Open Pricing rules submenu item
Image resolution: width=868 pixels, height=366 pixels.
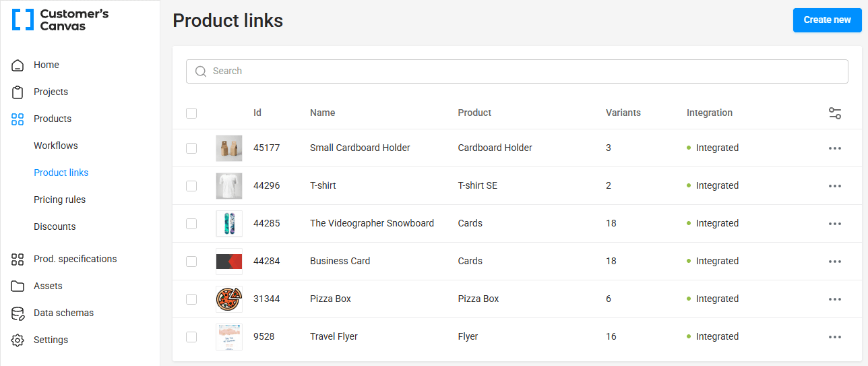click(x=60, y=200)
